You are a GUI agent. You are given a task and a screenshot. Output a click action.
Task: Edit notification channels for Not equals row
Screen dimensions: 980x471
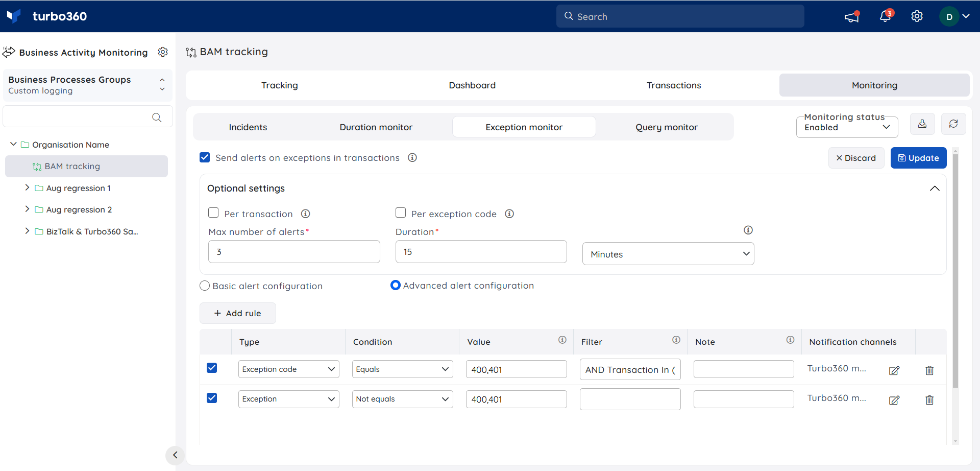894,400
